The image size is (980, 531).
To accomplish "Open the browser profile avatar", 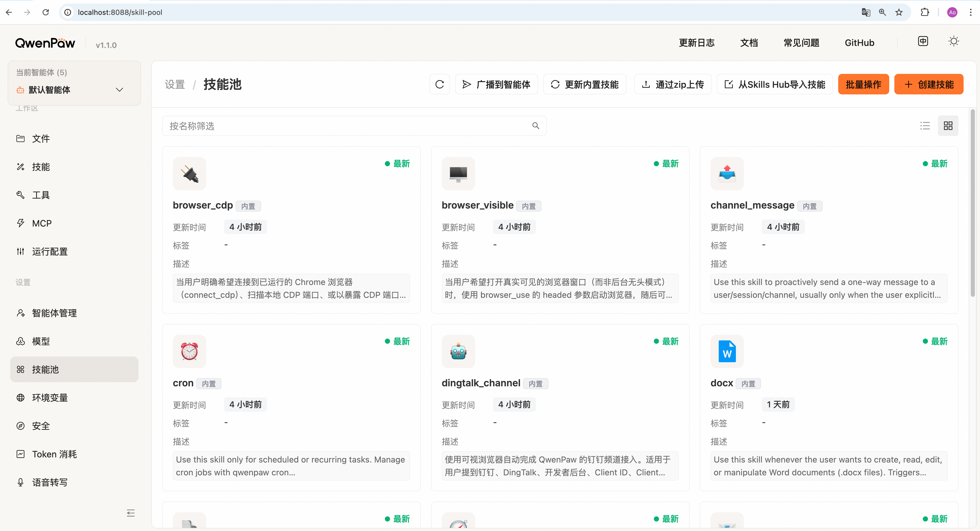I will pyautogui.click(x=952, y=12).
